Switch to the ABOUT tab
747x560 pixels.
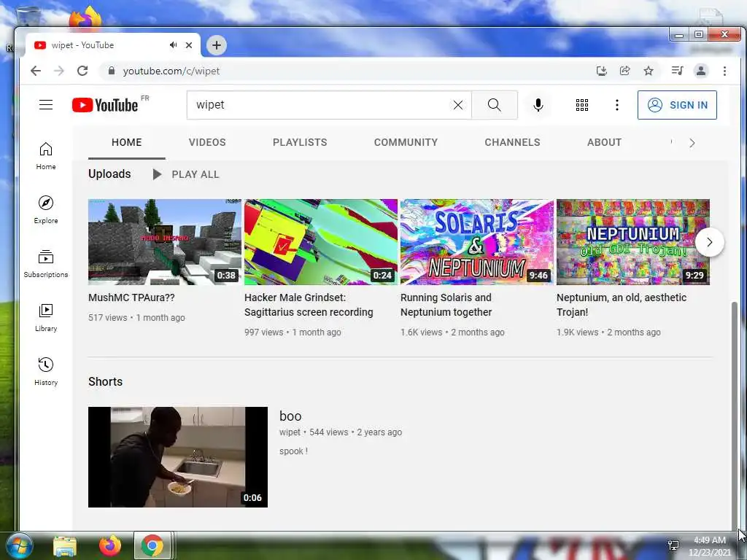(604, 142)
